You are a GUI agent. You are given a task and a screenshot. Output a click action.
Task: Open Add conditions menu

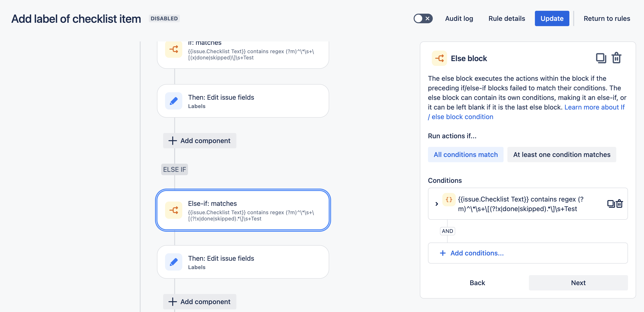coord(477,253)
